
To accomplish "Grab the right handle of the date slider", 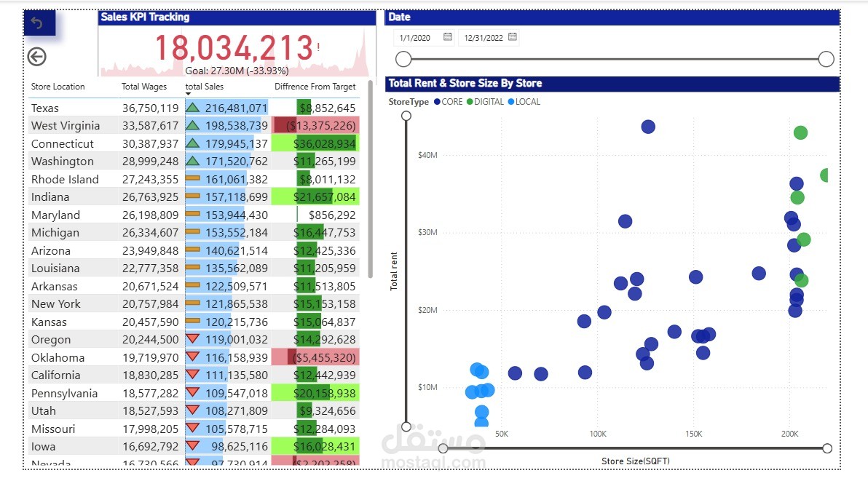I will pos(826,59).
